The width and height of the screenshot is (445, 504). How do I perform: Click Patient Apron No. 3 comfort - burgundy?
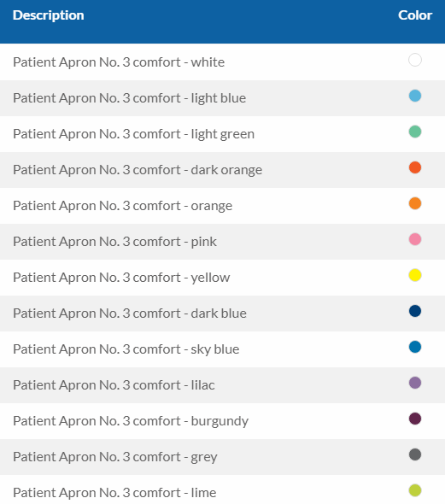click(131, 421)
